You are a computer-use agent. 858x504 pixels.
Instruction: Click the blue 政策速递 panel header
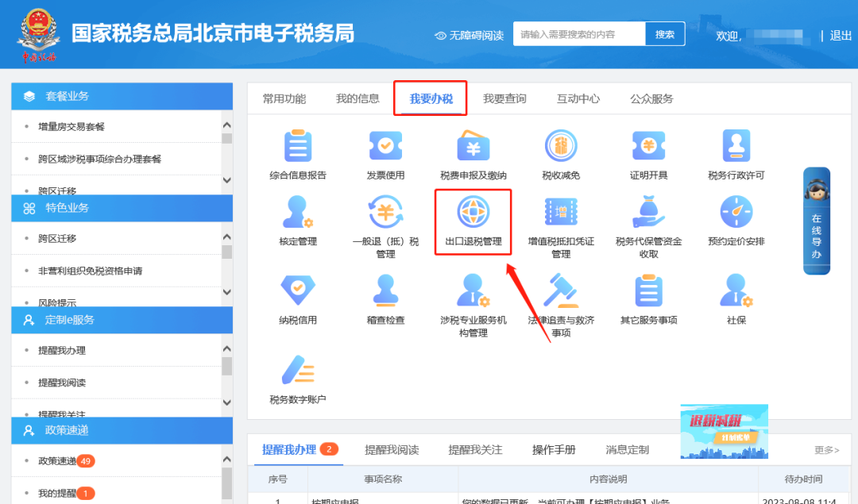[x=122, y=430]
